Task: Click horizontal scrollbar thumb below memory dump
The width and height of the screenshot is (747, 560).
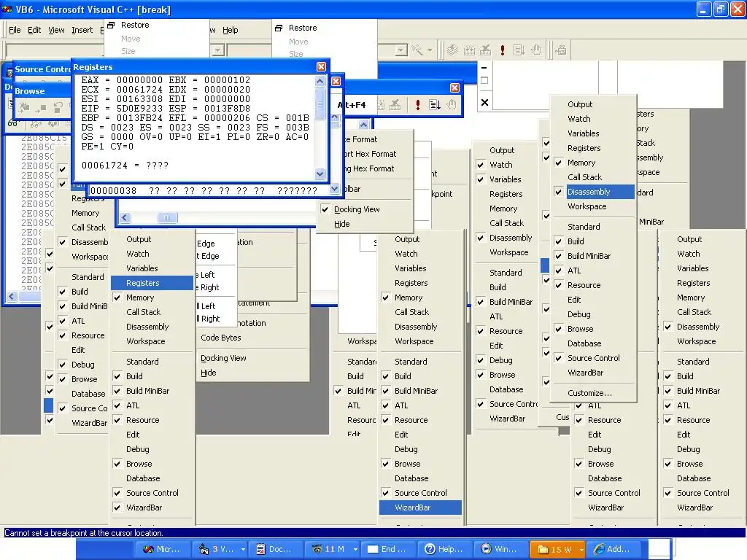Action: [167, 217]
